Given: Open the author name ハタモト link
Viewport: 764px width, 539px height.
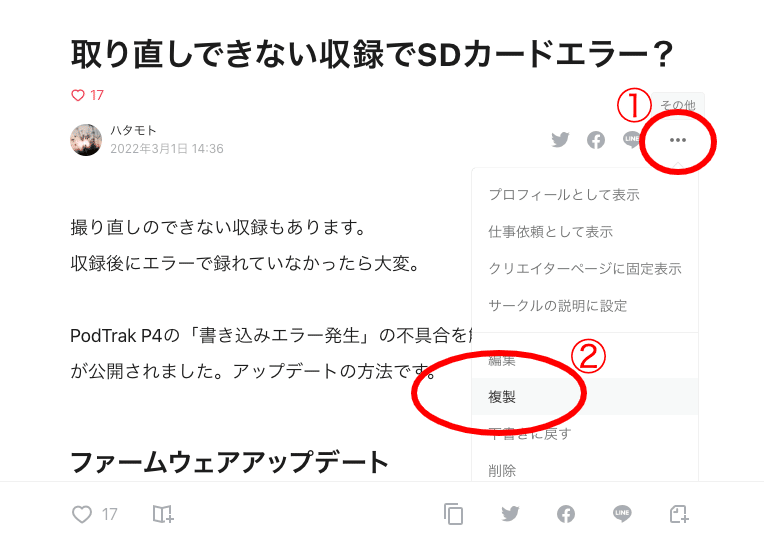Looking at the screenshot, I should [x=133, y=131].
